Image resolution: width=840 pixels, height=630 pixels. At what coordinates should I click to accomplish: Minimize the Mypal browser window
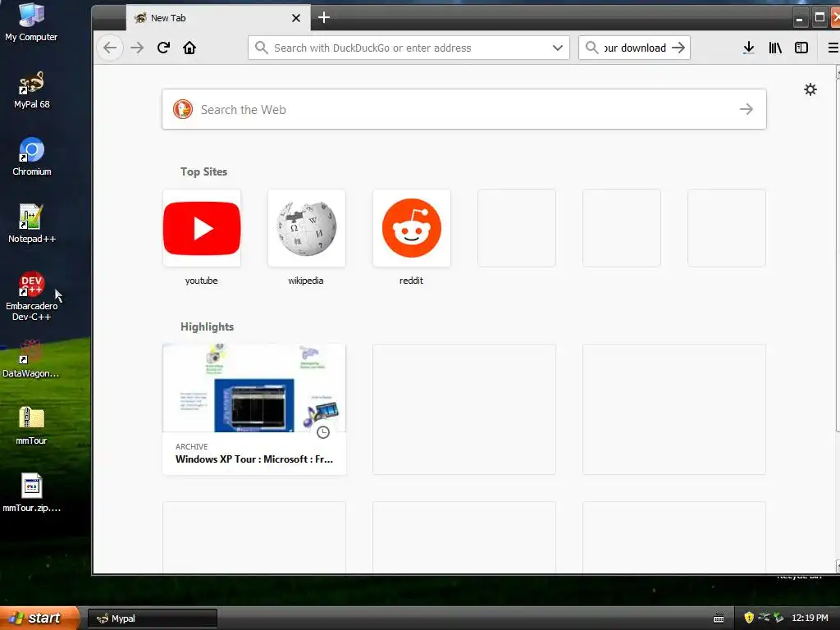pyautogui.click(x=799, y=18)
